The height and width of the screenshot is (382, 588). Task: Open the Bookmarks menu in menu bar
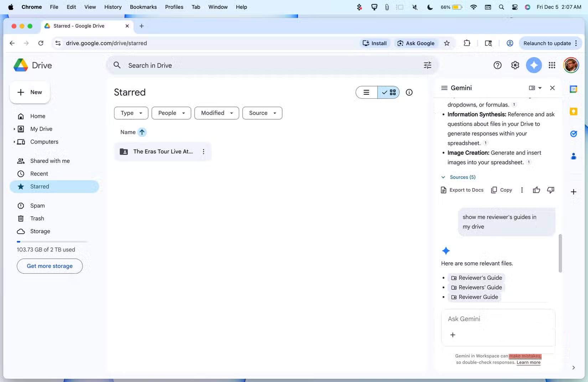(x=143, y=7)
